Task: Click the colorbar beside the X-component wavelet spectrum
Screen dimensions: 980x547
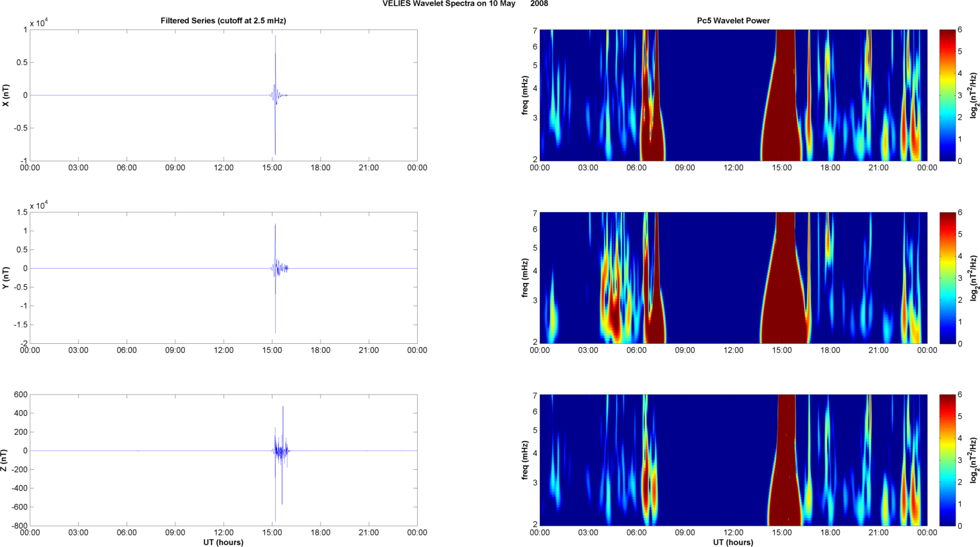Action: pos(947,95)
